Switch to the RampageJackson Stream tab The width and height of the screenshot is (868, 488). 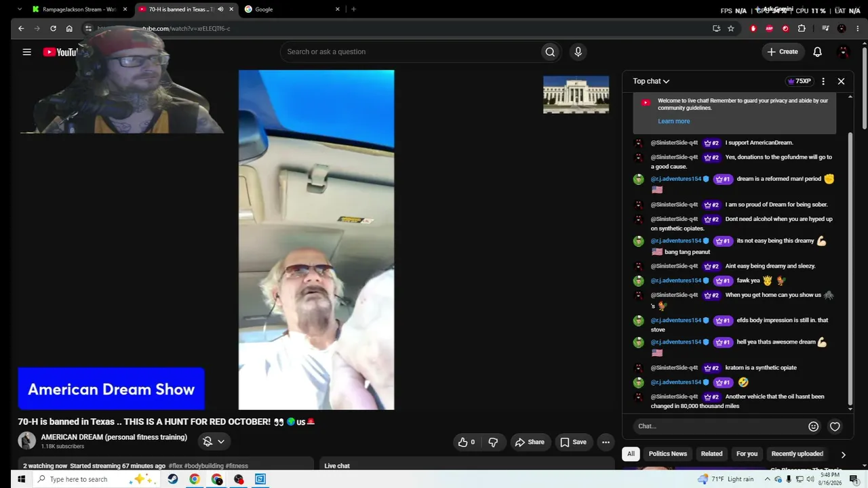pyautogui.click(x=80, y=9)
